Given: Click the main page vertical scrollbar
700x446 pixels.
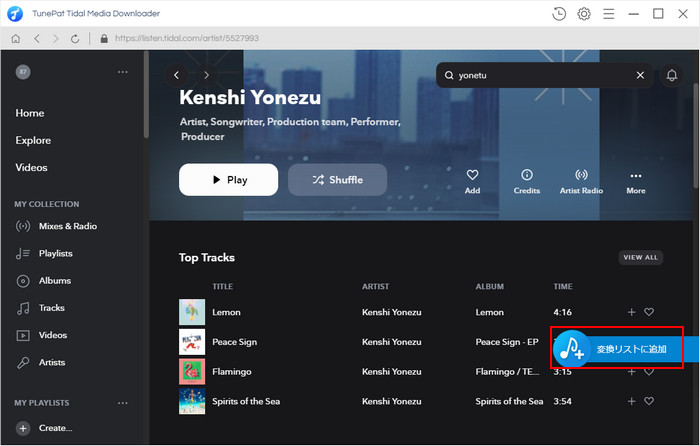Looking at the screenshot, I should 696,136.
